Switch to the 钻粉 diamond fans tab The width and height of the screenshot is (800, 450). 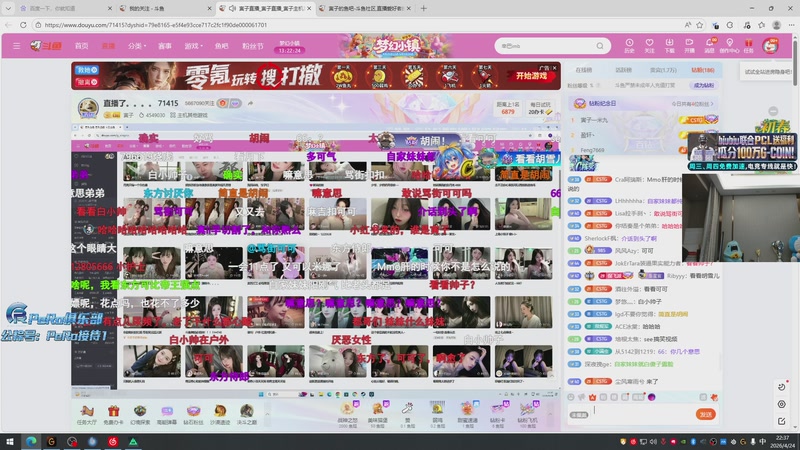point(703,70)
